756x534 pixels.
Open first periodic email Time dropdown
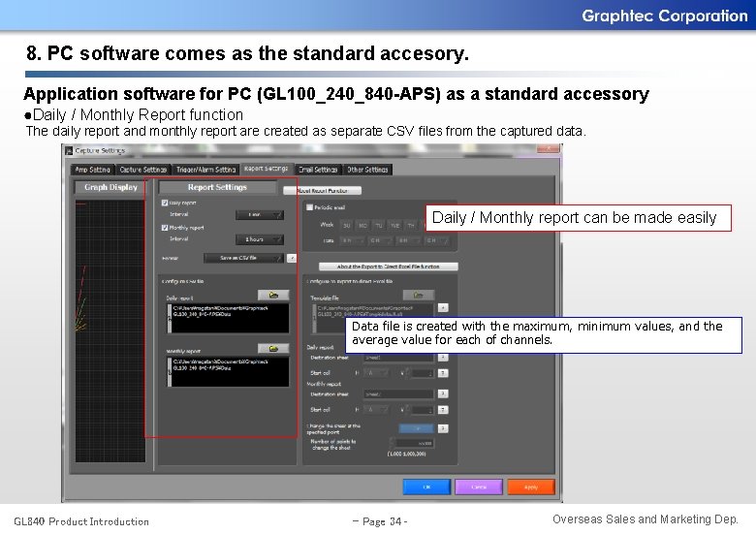tap(352, 240)
